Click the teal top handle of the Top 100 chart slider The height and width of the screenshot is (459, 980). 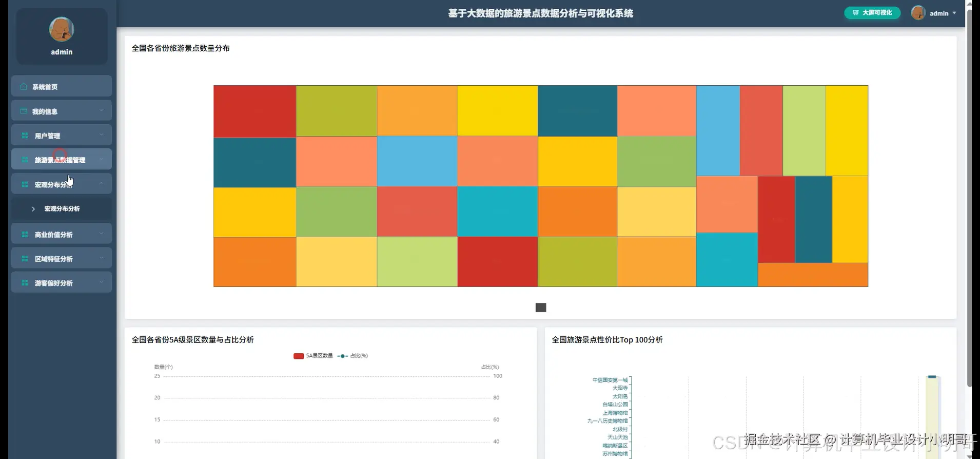coord(932,377)
